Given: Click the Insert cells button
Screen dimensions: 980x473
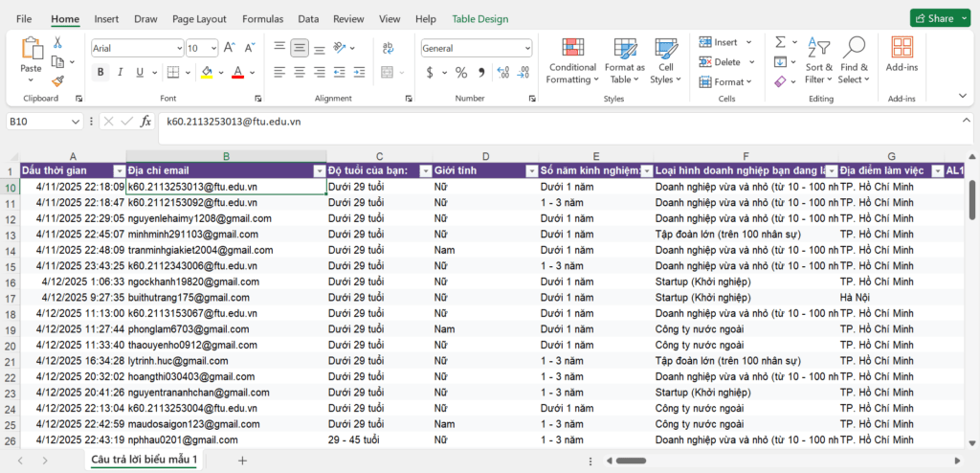Looking at the screenshot, I should click(725, 42).
